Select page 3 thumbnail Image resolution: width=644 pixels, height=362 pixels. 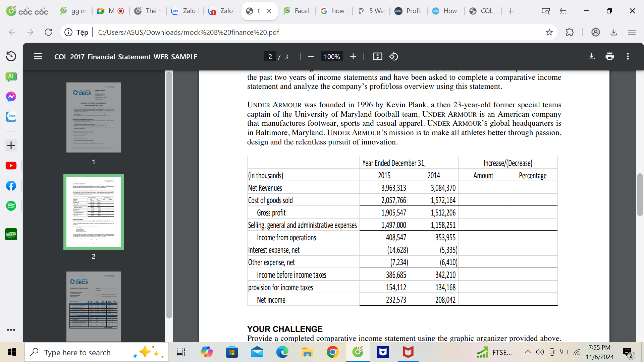94,306
